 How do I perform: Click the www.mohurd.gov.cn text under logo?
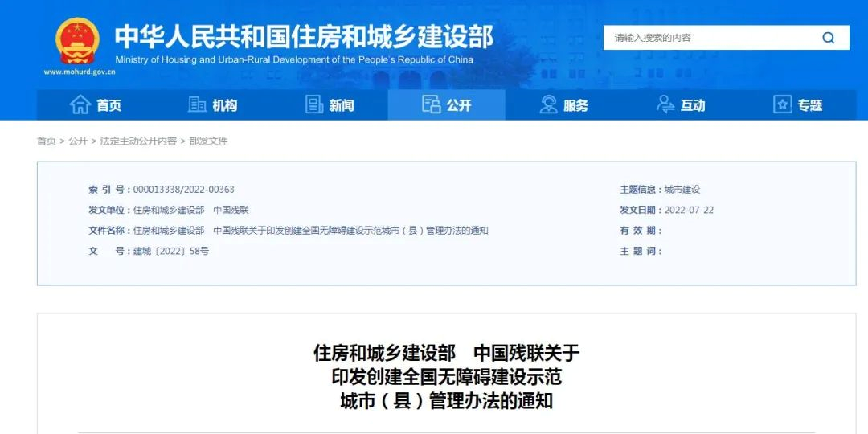[x=80, y=72]
